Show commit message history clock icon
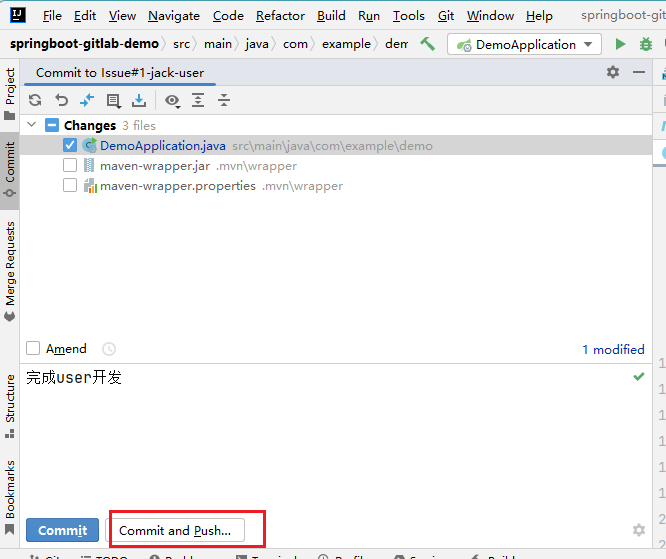The height and width of the screenshot is (559, 666). pyautogui.click(x=109, y=349)
